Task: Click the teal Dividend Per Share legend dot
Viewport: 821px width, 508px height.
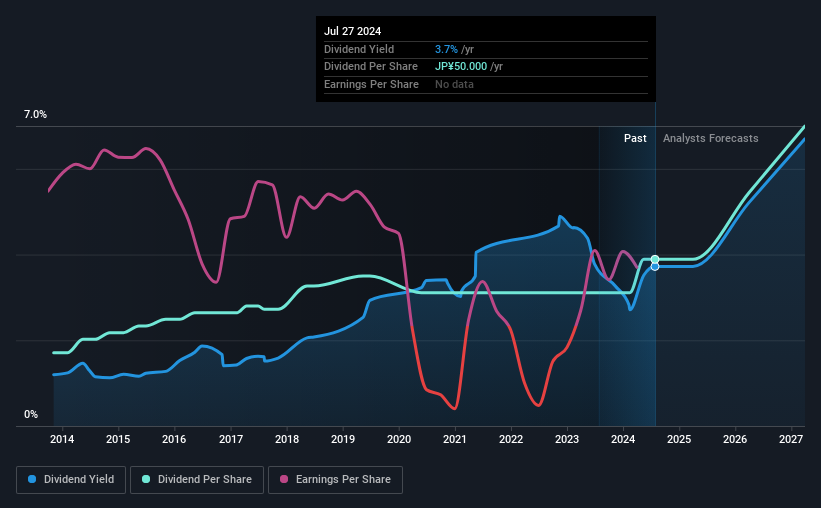Action: click(x=146, y=479)
